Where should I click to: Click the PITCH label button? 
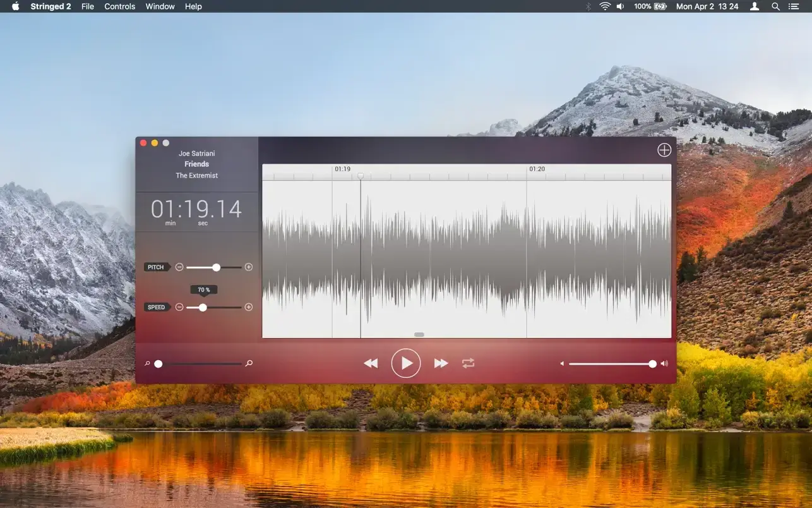(x=156, y=267)
